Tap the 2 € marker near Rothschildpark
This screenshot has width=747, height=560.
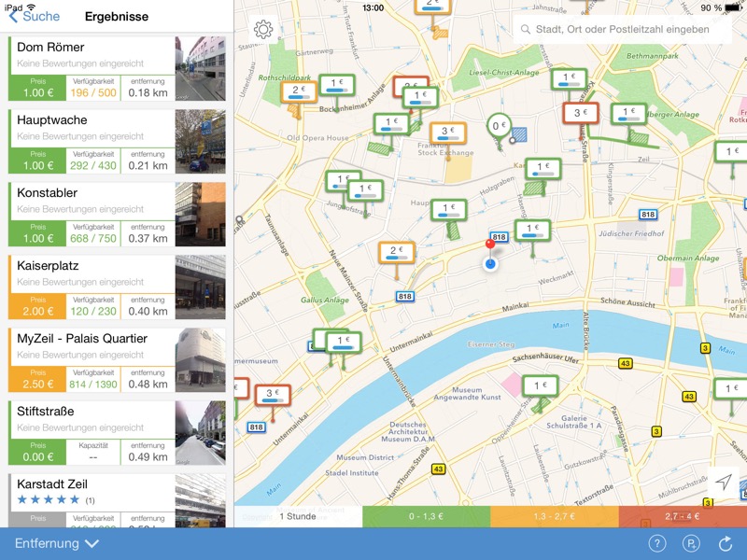[x=299, y=91]
